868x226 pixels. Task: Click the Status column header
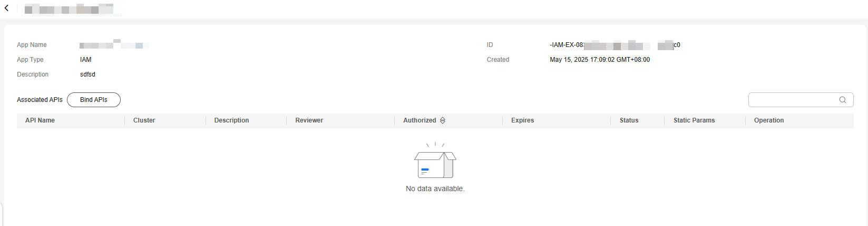click(x=629, y=120)
